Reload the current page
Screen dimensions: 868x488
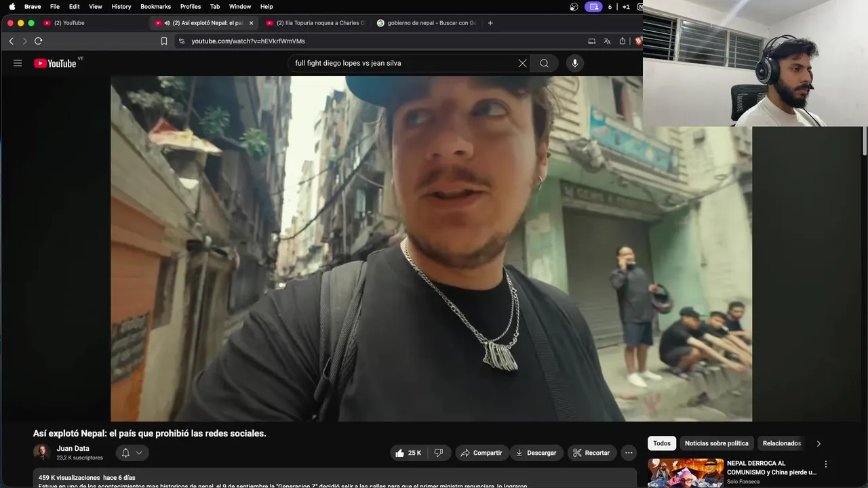point(38,41)
